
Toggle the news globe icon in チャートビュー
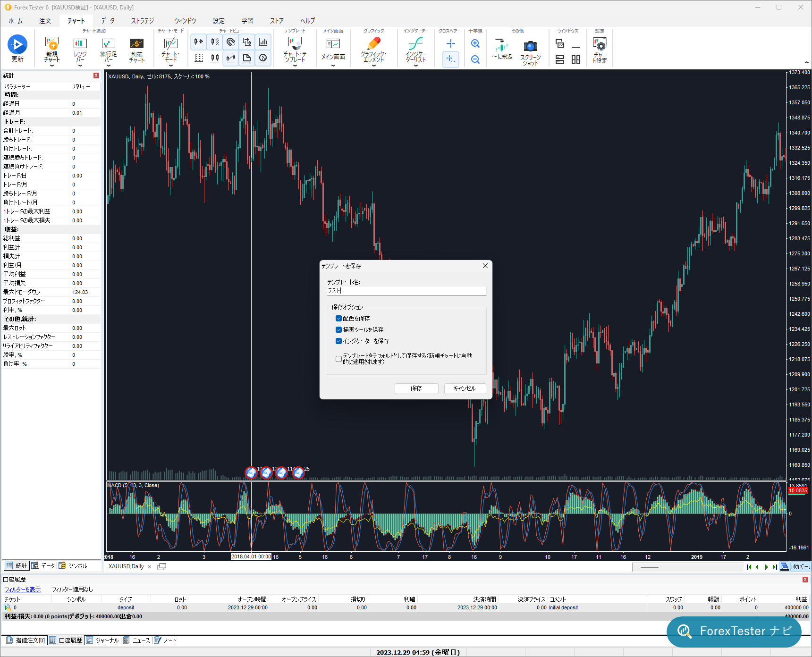(x=263, y=58)
